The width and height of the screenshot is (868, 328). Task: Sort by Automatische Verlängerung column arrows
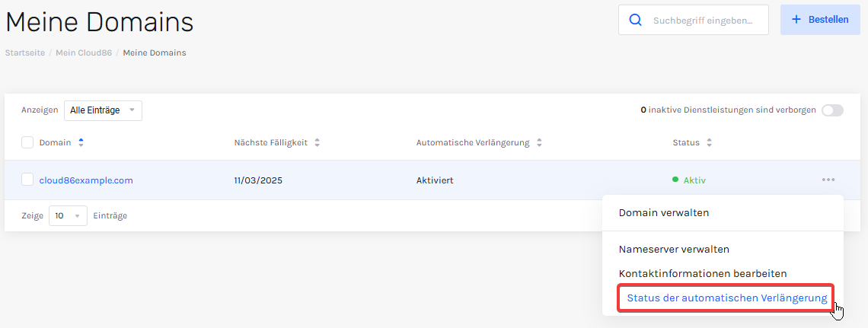click(538, 143)
